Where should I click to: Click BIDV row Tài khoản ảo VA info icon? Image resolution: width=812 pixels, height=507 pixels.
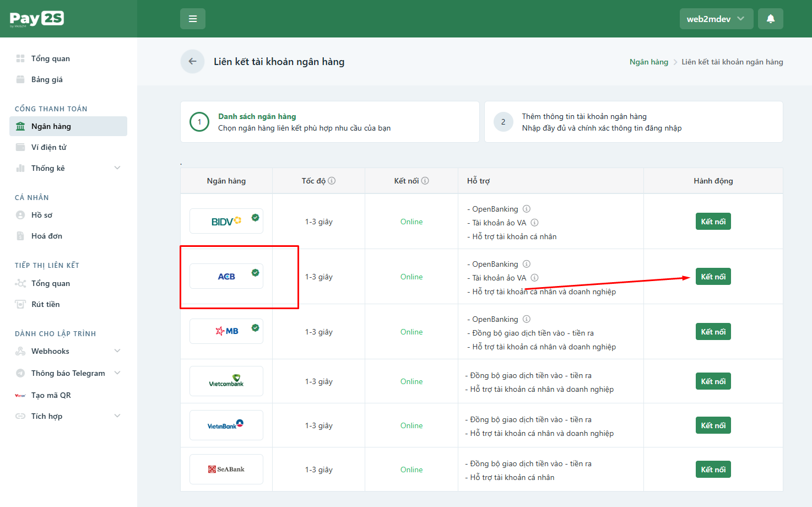point(534,223)
